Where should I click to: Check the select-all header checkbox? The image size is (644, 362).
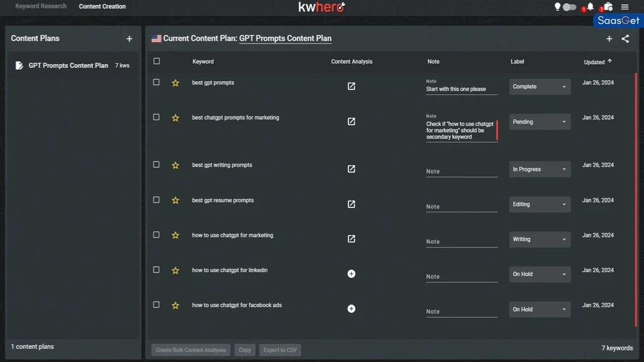157,61
